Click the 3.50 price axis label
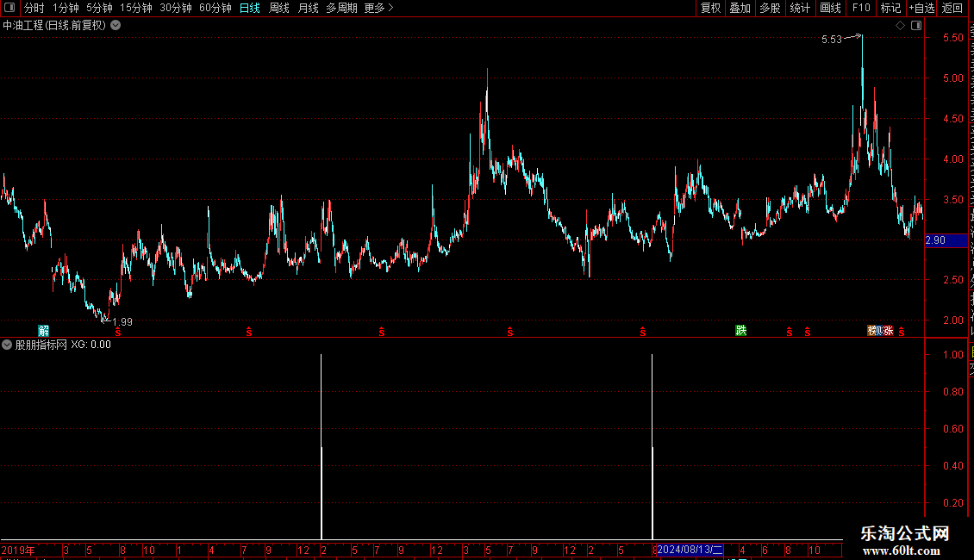974x560 pixels. [x=952, y=200]
